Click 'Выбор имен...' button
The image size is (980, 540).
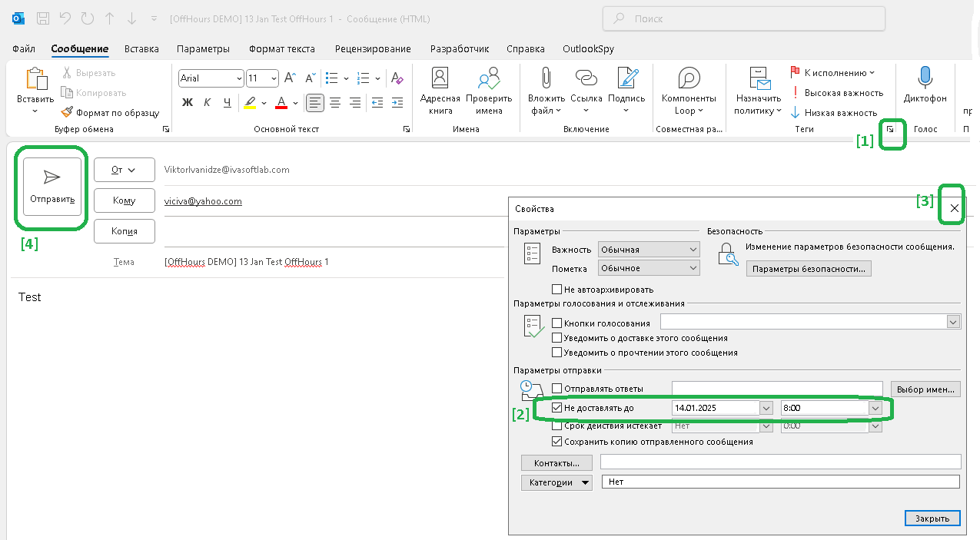click(x=925, y=389)
